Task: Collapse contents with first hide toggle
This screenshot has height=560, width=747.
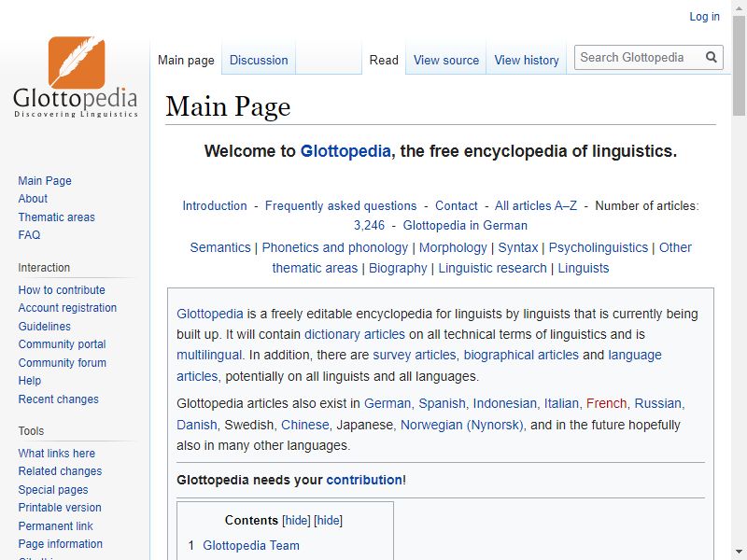Action: click(296, 521)
